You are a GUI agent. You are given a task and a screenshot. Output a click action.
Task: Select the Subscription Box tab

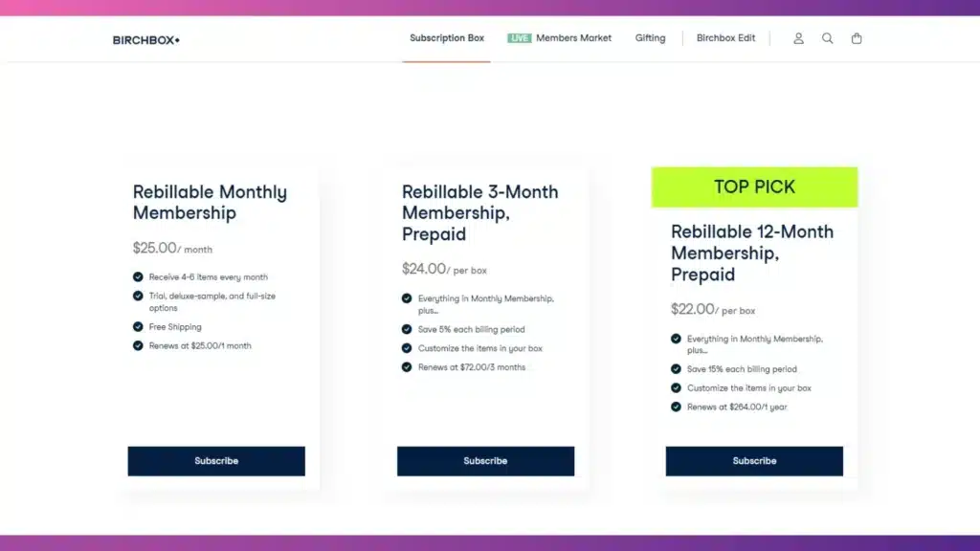(446, 37)
